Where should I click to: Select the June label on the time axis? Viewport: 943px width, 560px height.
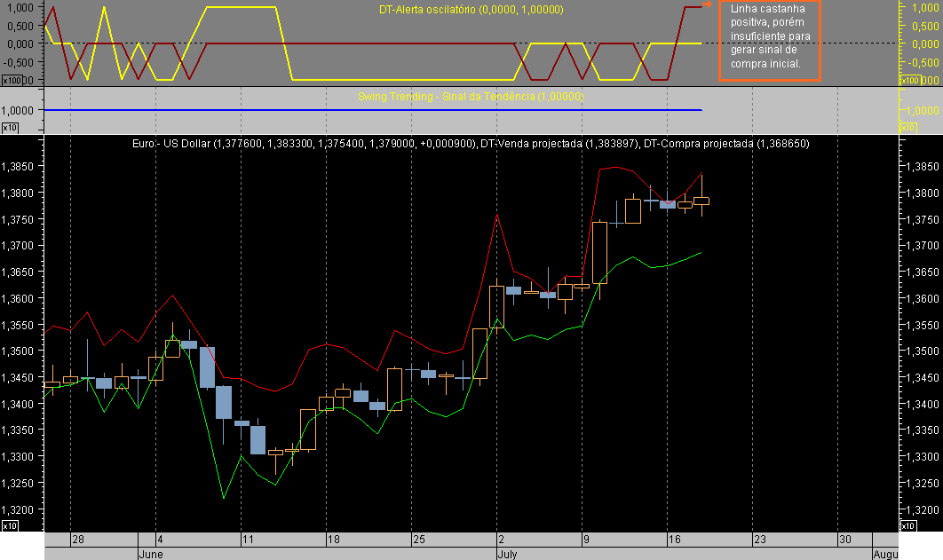151,554
